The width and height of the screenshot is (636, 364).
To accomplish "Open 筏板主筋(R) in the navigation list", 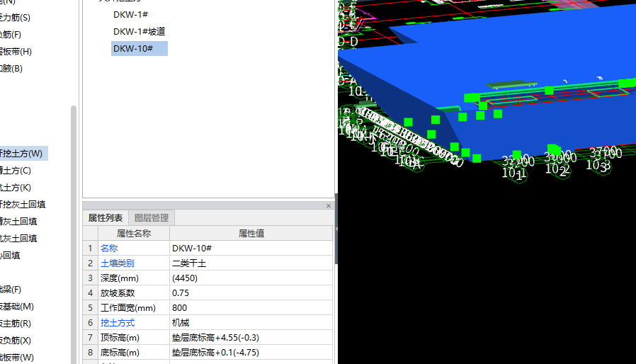I will point(16,324).
